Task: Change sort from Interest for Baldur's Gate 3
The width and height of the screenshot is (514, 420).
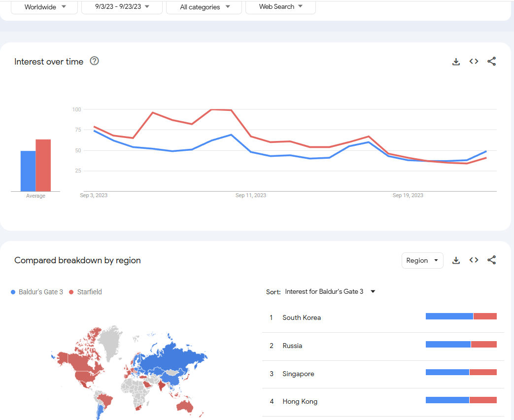Action: (330, 292)
